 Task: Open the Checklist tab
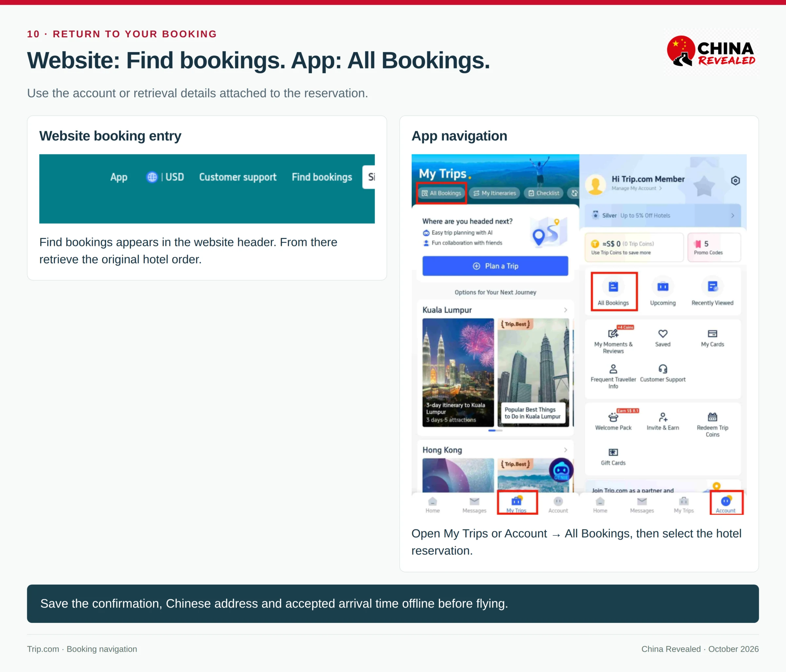point(544,193)
